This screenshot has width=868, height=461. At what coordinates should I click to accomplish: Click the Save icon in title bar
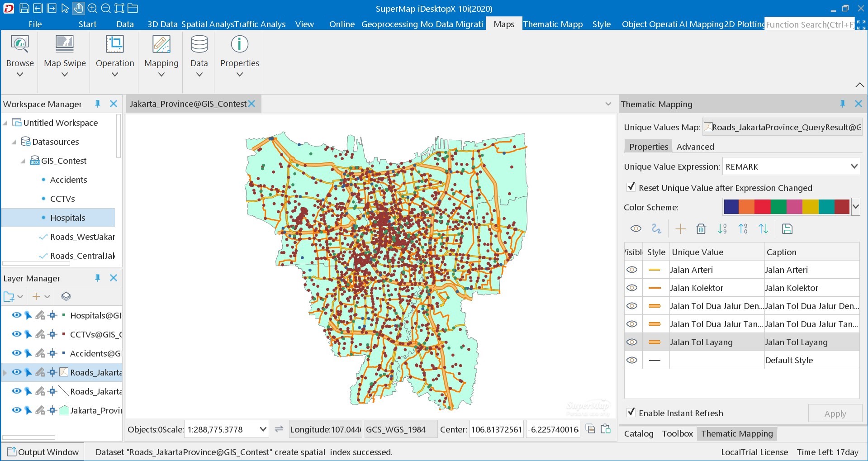pyautogui.click(x=24, y=8)
